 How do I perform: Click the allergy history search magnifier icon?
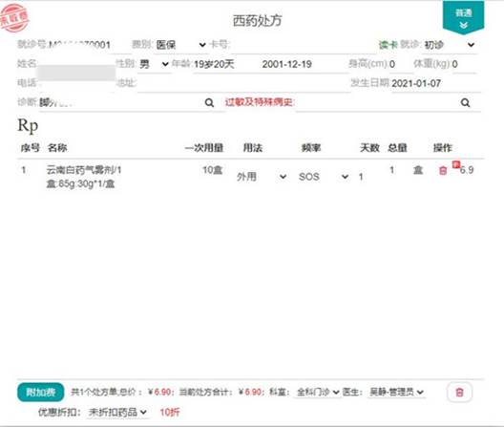pyautogui.click(x=465, y=102)
